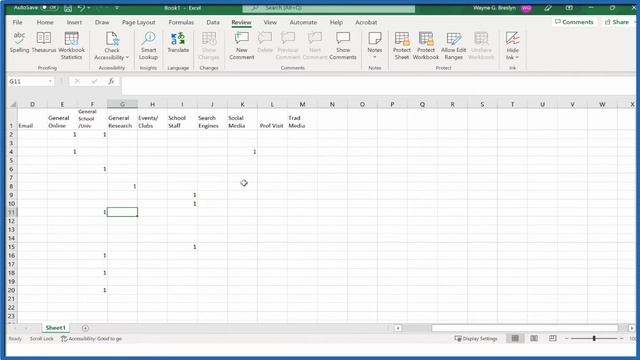Expand the Name Box dropdown arrow
640x360 pixels.
(x=50, y=82)
